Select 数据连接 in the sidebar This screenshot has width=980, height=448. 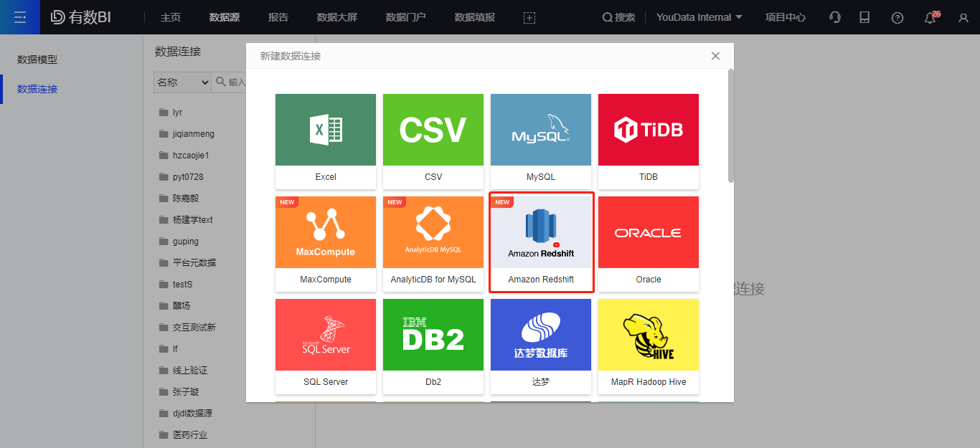37,89
